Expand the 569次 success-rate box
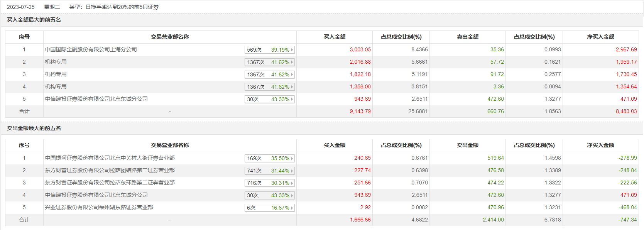The height and width of the screenshot is (230, 644). pyautogui.click(x=269, y=50)
